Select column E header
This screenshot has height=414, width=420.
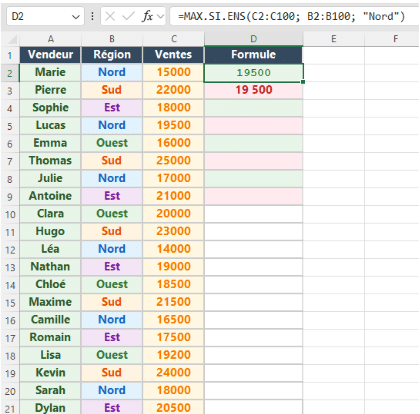coord(334,39)
